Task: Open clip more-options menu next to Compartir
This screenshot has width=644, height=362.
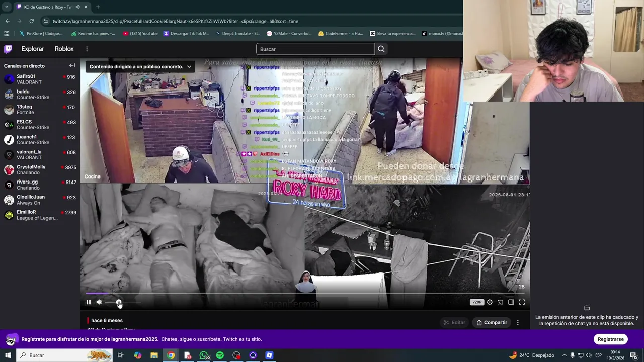Action: pos(518,322)
